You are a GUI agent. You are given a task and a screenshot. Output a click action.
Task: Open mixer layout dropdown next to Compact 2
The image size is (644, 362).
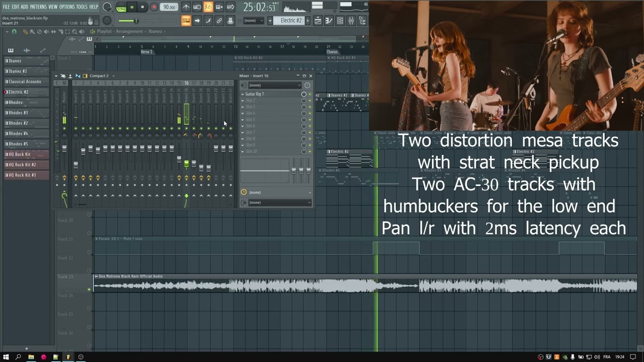click(114, 76)
